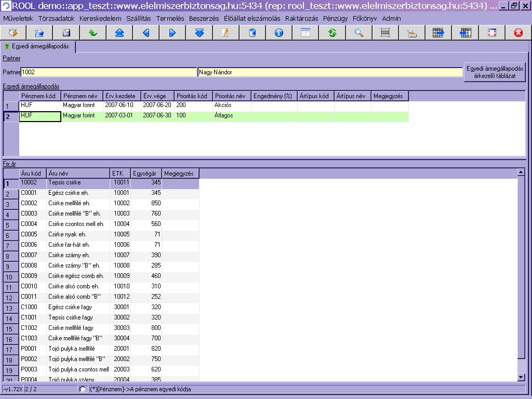Open the Raktározás menu
The width and height of the screenshot is (532, 399).
click(301, 18)
